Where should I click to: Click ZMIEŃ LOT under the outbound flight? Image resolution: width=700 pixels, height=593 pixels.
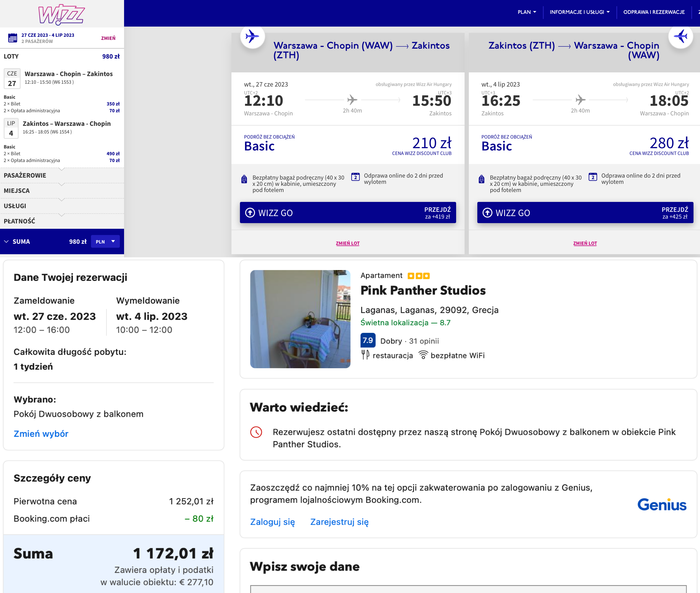click(348, 243)
